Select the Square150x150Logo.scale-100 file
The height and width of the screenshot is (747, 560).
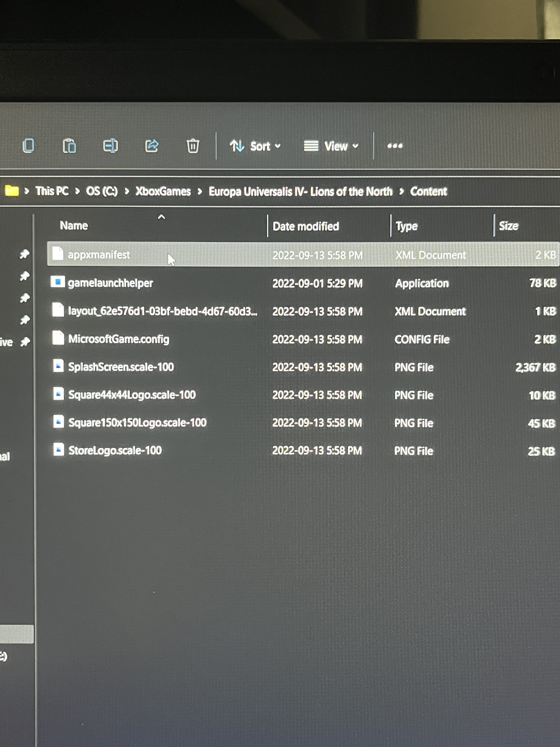(x=303, y=422)
